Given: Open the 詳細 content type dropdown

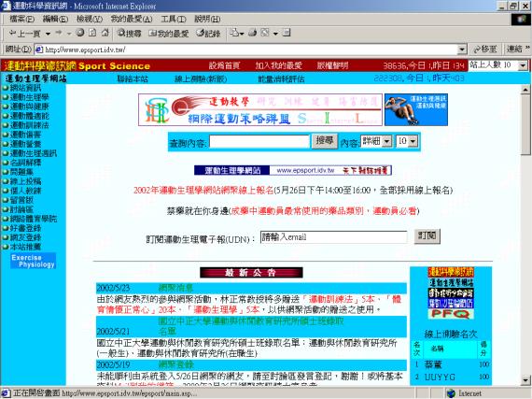Looking at the screenshot, I should [387, 141].
